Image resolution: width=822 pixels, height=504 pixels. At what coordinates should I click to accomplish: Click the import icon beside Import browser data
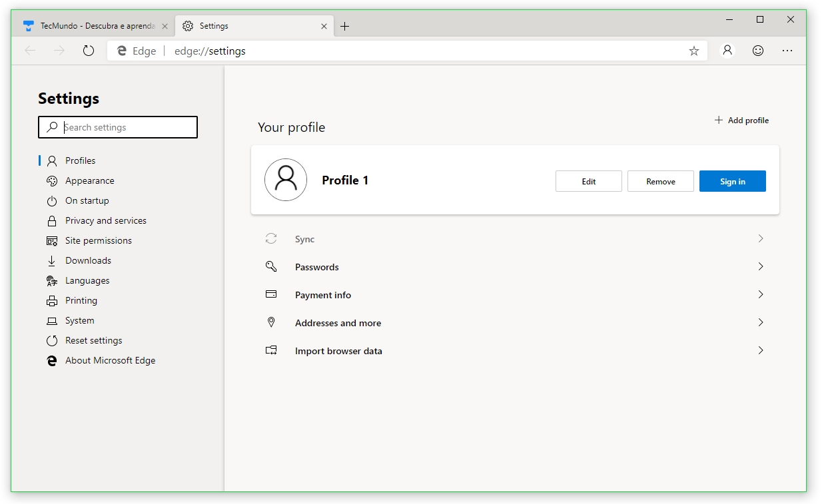(x=271, y=350)
